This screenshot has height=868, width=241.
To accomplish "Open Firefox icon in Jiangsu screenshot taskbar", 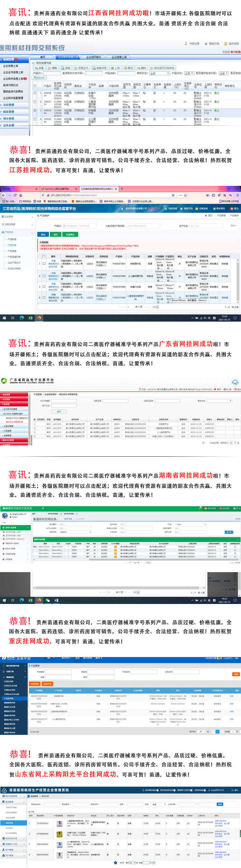I will (x=39, y=318).
